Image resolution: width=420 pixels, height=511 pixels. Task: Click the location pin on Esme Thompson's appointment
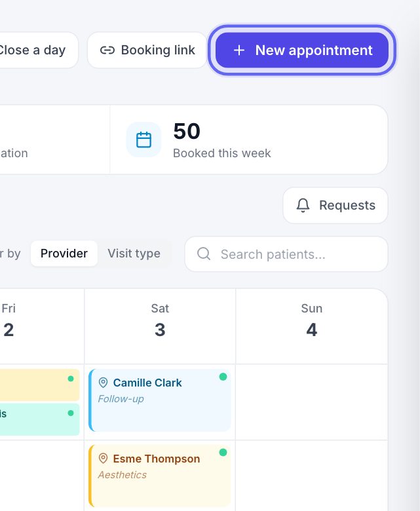103,459
